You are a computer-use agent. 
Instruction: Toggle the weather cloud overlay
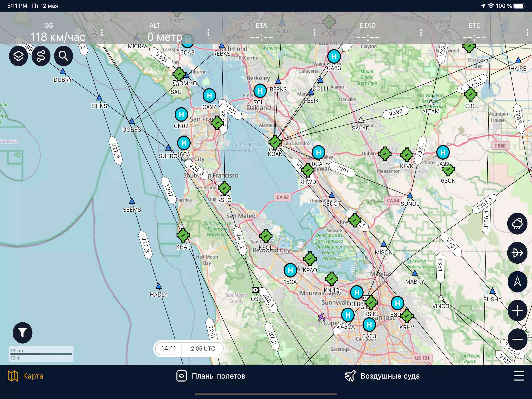click(517, 224)
